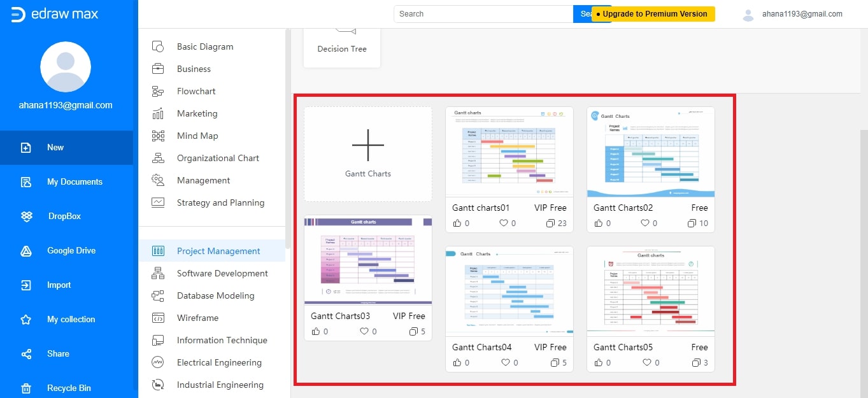Focus the Search input field
Image resolution: width=868 pixels, height=398 pixels.
[483, 14]
